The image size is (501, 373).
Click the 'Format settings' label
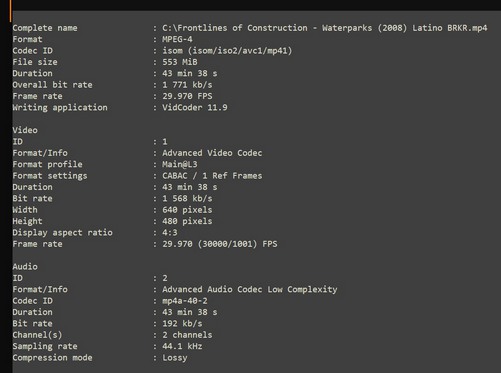coord(50,176)
